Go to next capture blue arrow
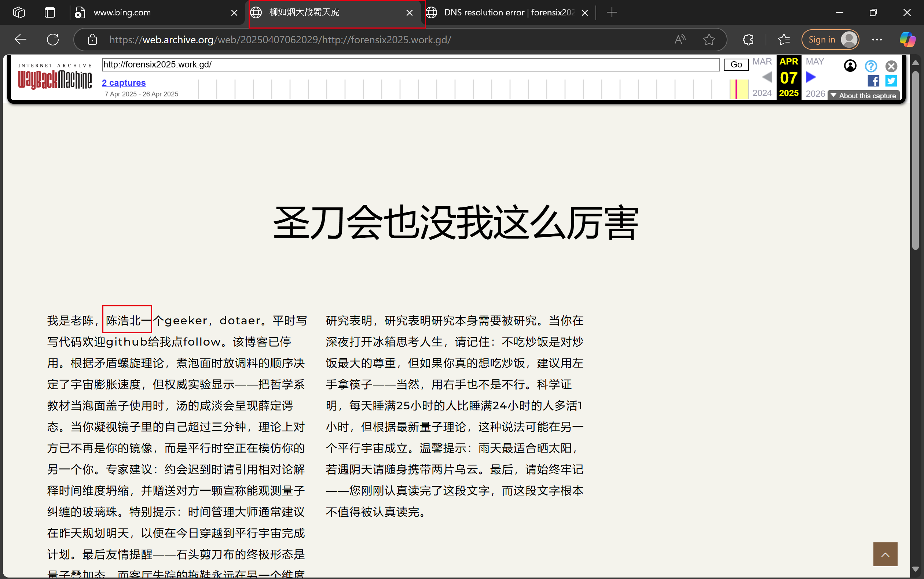 click(811, 77)
